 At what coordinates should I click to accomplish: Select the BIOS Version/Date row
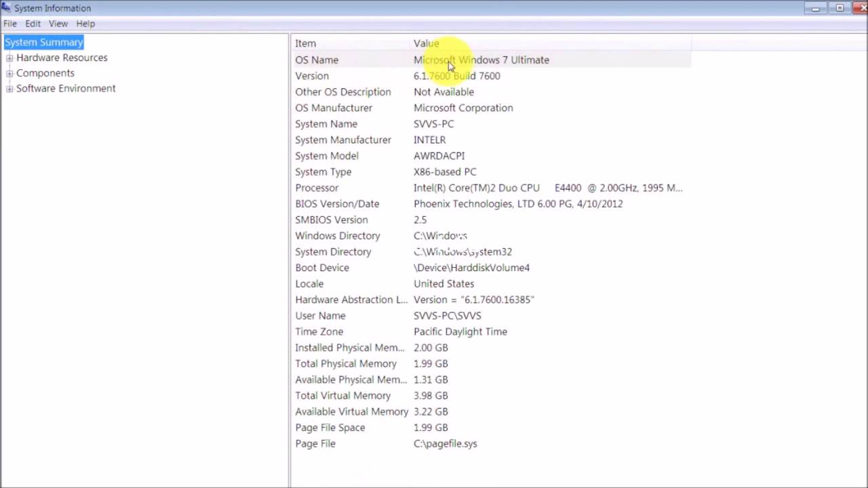492,204
